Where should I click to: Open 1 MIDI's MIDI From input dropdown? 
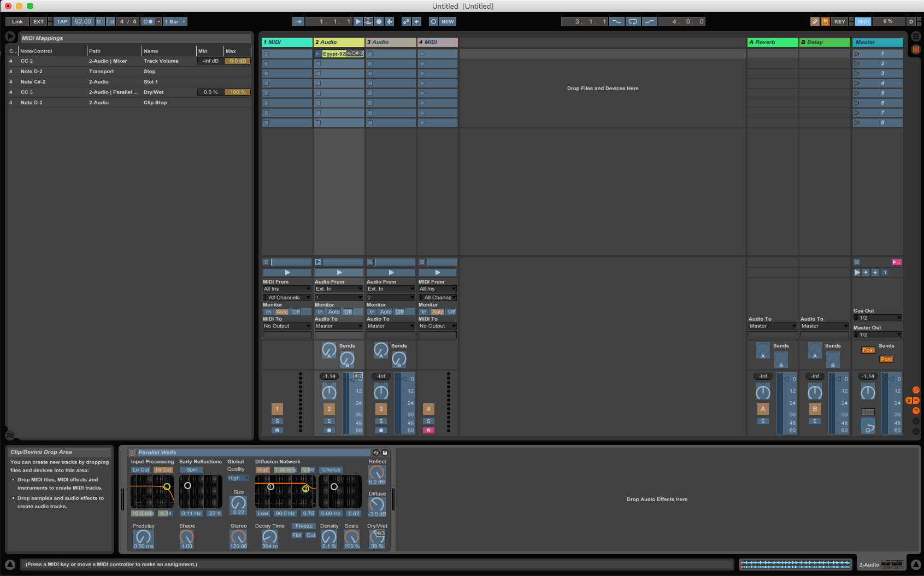(x=287, y=289)
